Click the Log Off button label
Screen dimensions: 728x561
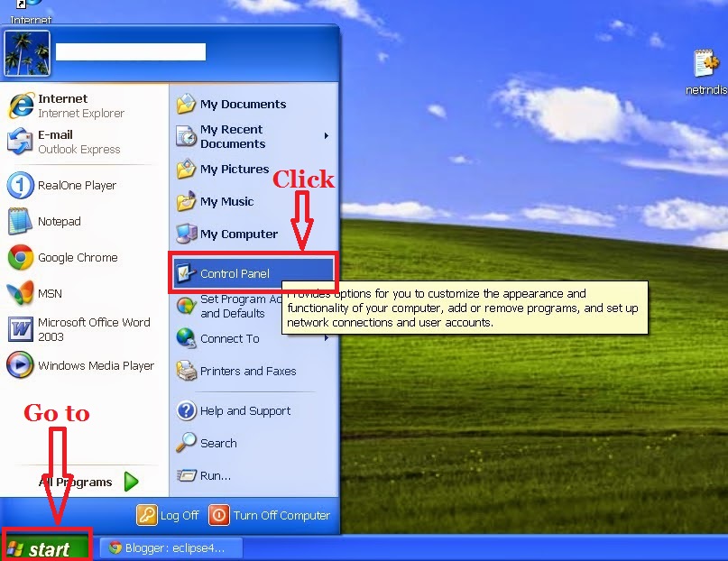180,516
